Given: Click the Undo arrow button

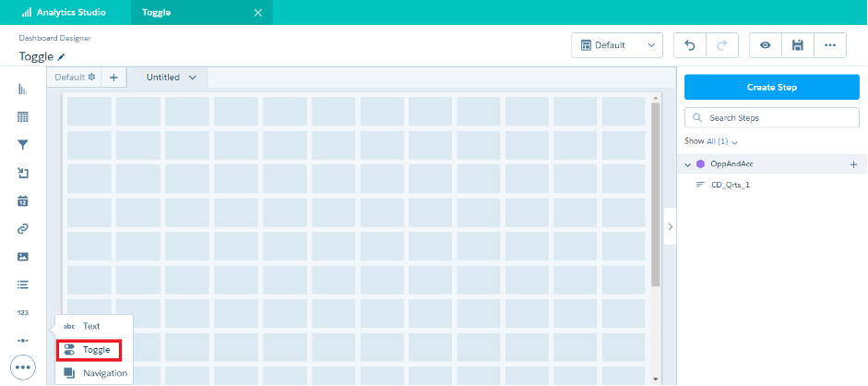Looking at the screenshot, I should (690, 45).
